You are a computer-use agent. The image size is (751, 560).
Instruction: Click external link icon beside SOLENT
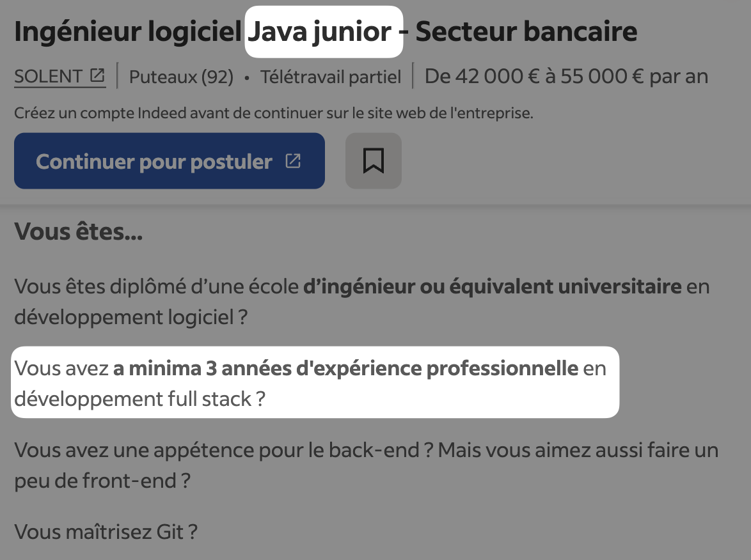pyautogui.click(x=97, y=76)
